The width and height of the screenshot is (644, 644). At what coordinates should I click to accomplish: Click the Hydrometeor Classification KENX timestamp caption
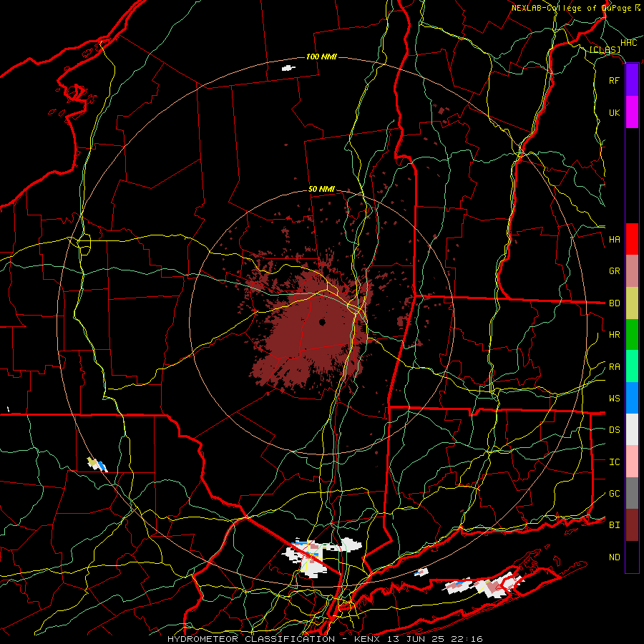coord(325,639)
